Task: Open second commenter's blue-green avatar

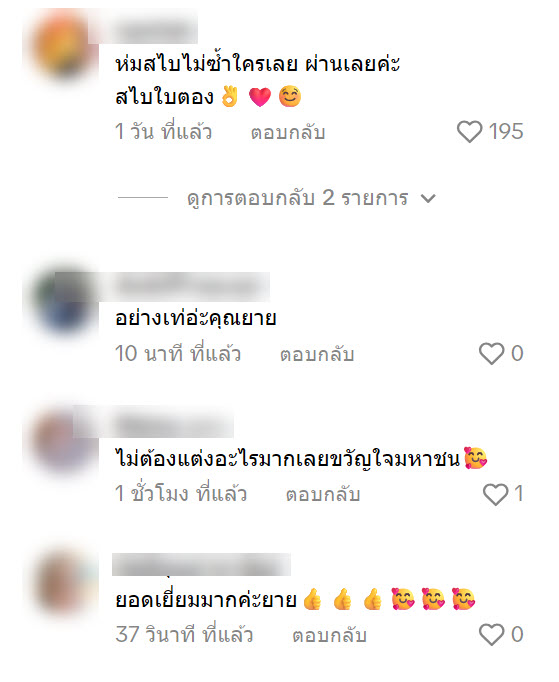Action: pos(63,302)
